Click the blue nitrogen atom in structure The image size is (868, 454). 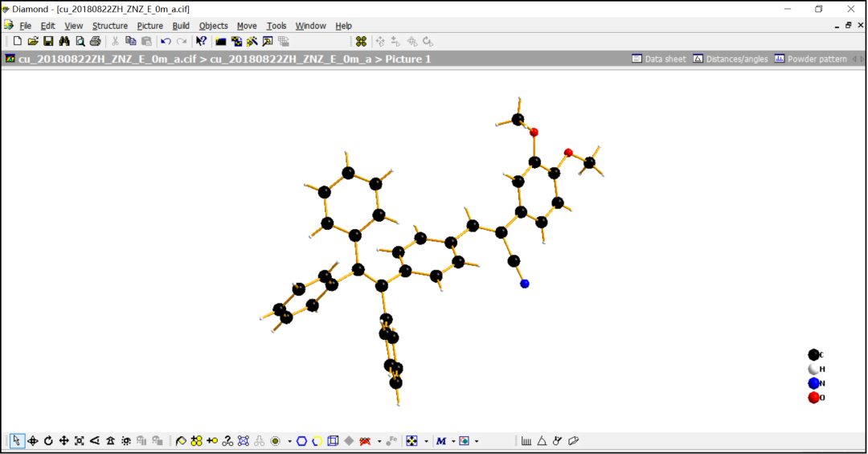[525, 284]
